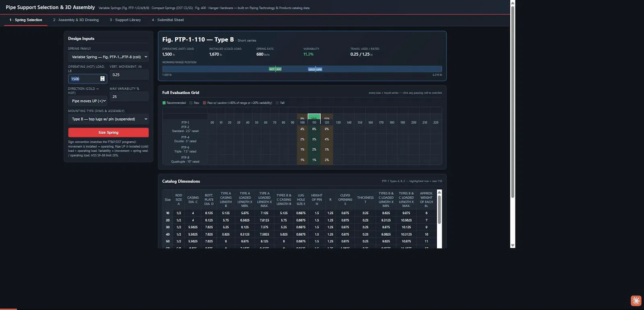Click the Fig. PTP-1-110 — Type B heading
The width and height of the screenshot is (644, 310).
[x=198, y=39]
